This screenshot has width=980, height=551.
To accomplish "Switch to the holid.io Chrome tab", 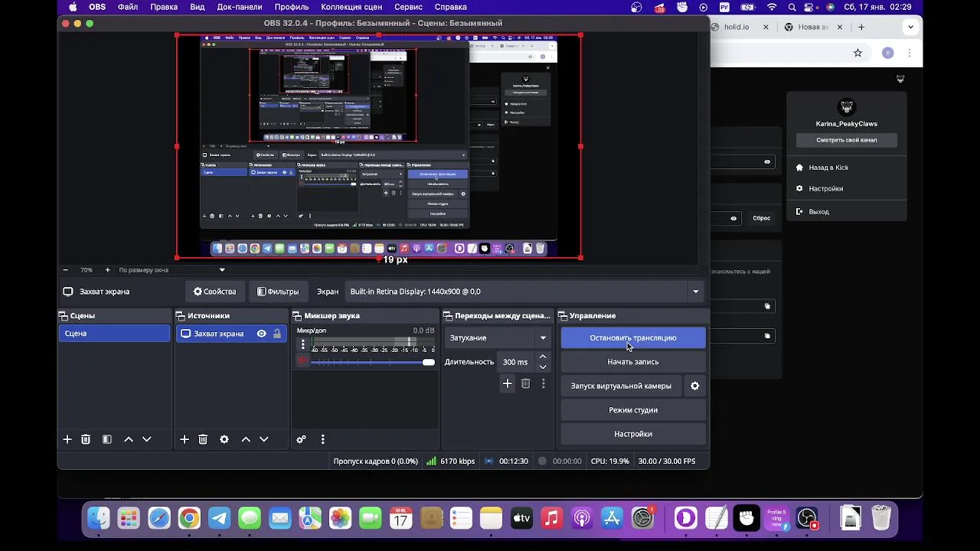I will (737, 27).
